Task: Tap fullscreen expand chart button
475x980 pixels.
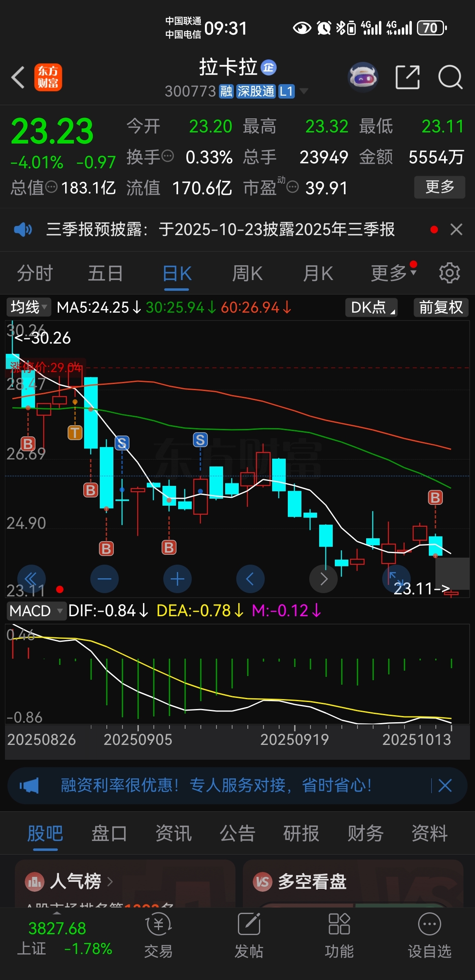Action: click(396, 579)
